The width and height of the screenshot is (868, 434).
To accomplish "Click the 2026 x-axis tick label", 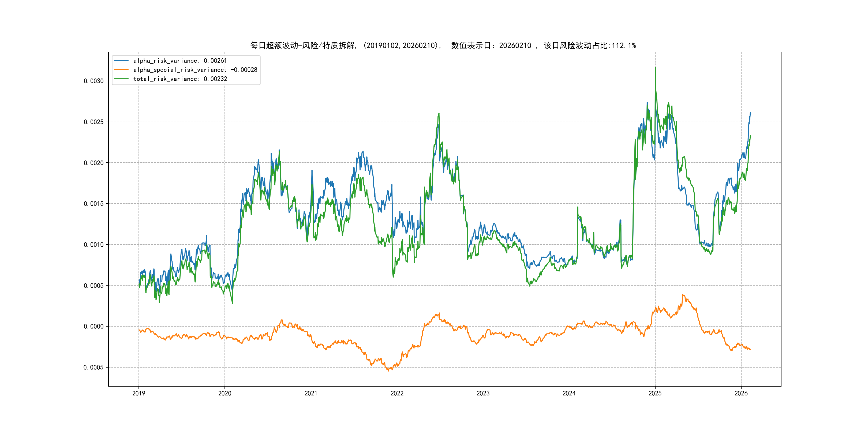I will click(741, 393).
